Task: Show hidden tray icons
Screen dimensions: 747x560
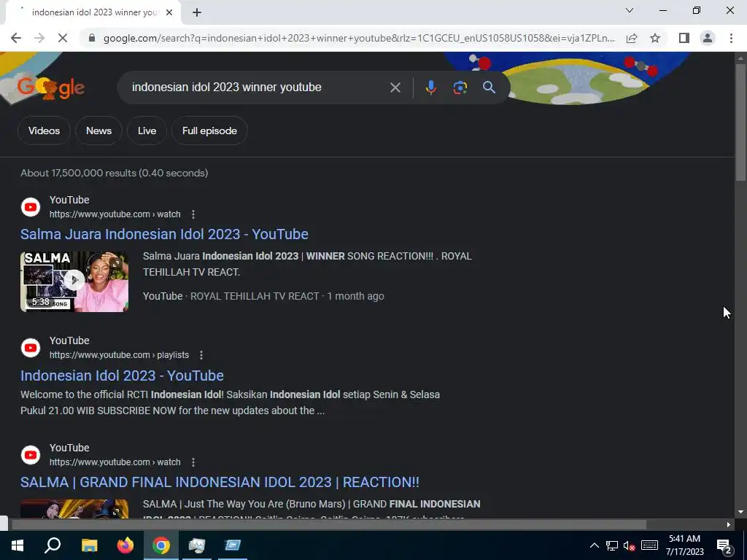Action: click(x=594, y=545)
